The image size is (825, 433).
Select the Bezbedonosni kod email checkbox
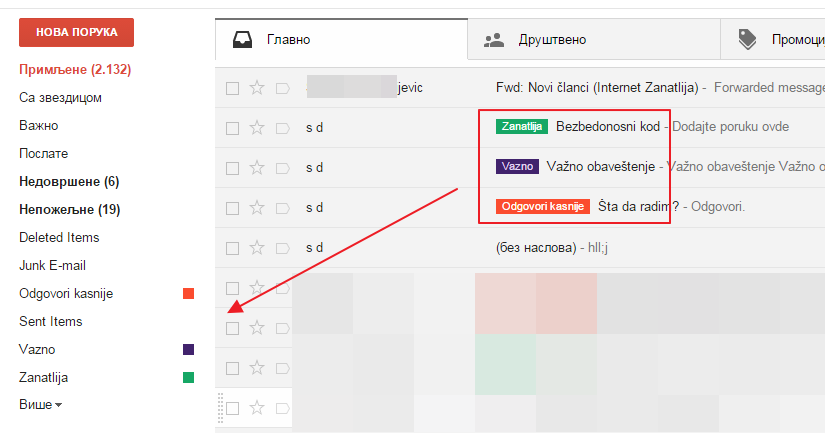tap(232, 128)
